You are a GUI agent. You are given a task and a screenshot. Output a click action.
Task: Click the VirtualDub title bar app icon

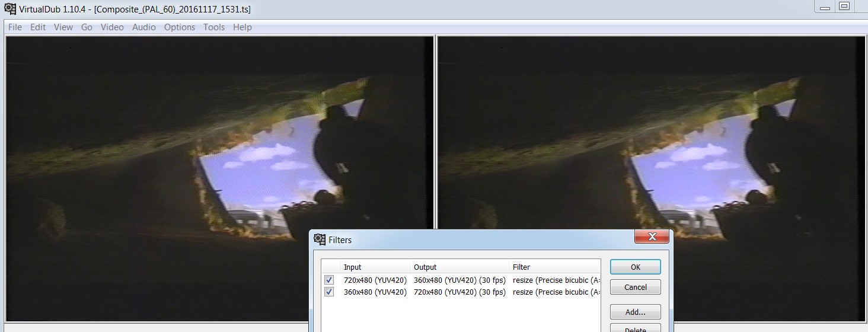[10, 9]
